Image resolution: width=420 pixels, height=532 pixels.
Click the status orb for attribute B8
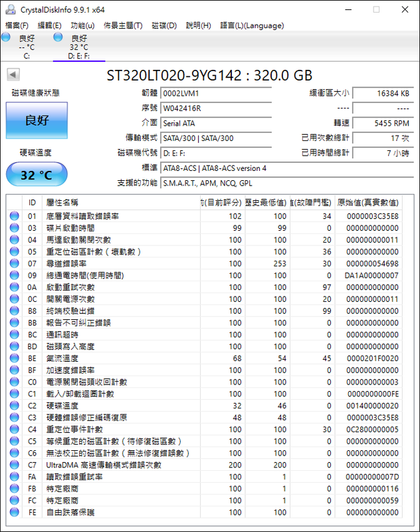tap(15, 311)
